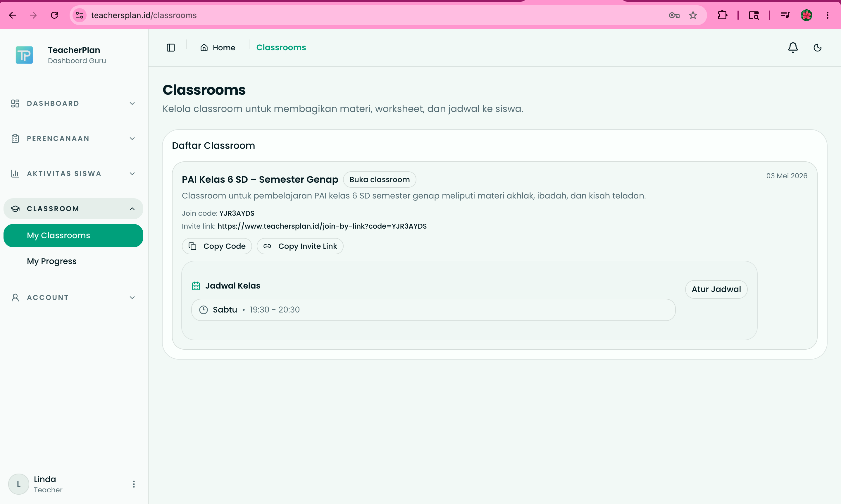Click the Dashboard grid icon in sidebar
841x504 pixels.
[x=15, y=103]
